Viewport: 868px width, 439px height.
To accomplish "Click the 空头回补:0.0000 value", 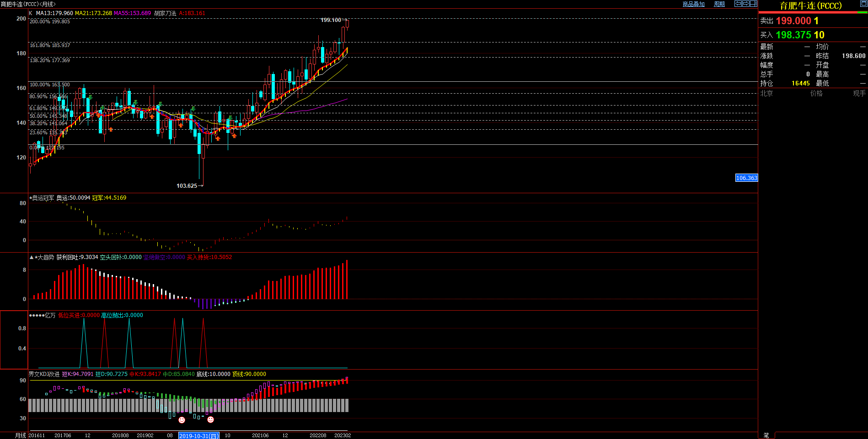I will (x=121, y=257).
